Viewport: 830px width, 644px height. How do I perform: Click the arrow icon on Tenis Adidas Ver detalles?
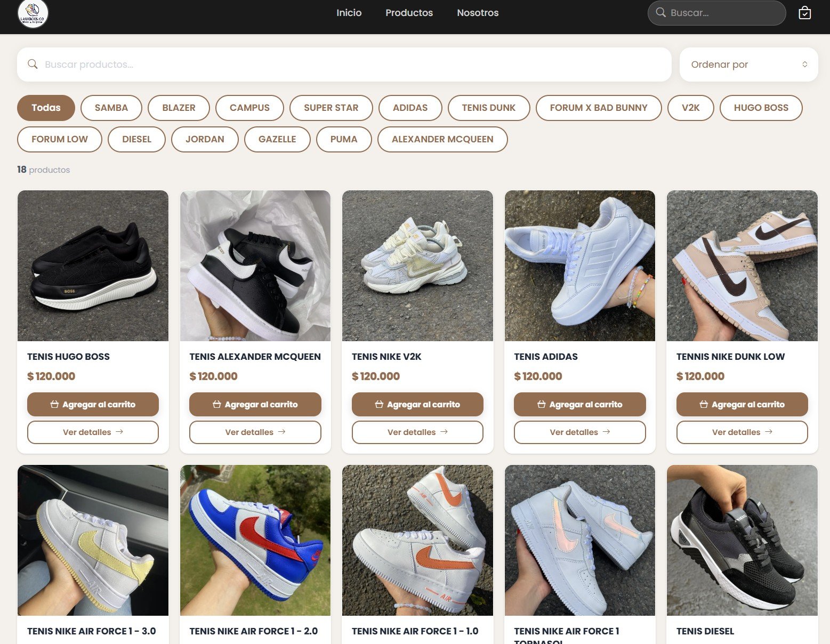click(x=608, y=432)
